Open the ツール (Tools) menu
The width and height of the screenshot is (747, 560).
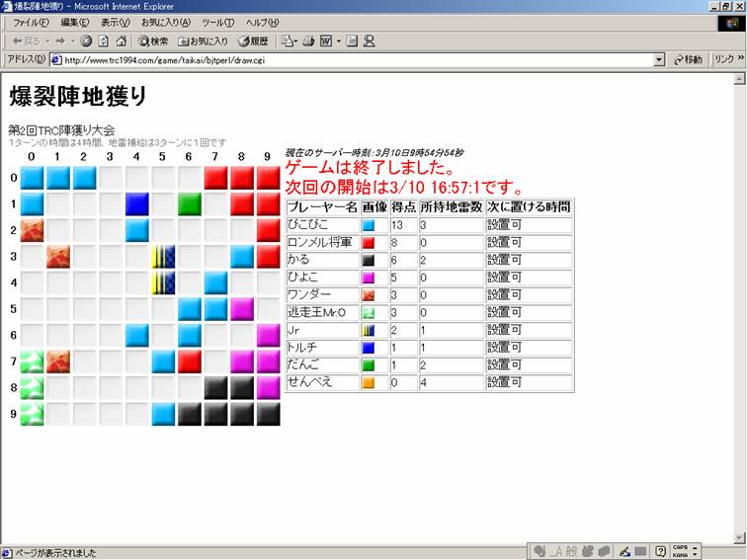(x=217, y=23)
